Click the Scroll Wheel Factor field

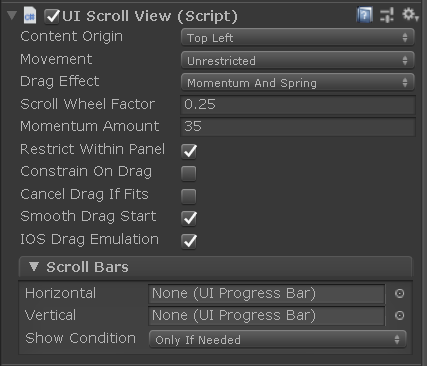click(298, 105)
